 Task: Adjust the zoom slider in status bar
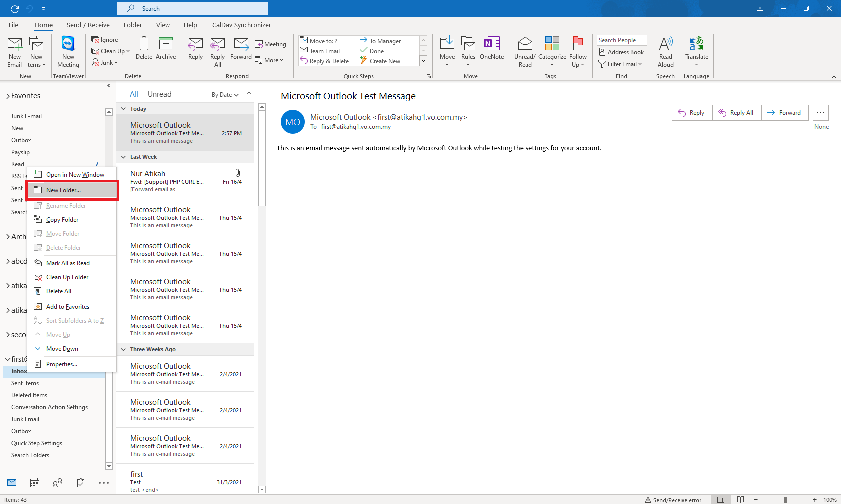tap(785, 500)
